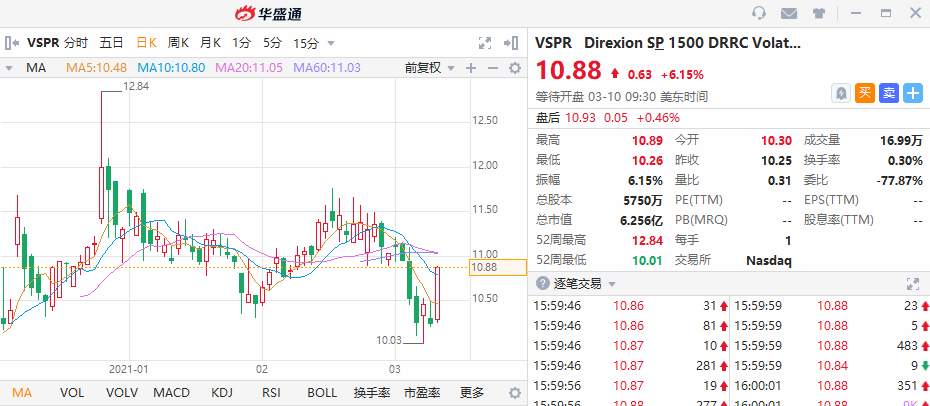Open help icon for 逐笔交易
The height and width of the screenshot is (406, 930).
pyautogui.click(x=542, y=283)
